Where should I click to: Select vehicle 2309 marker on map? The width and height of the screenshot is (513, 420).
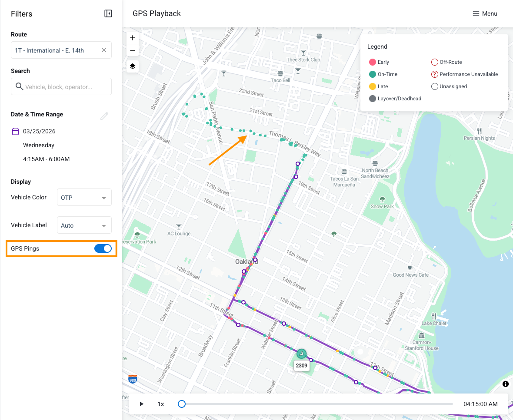[302, 354]
